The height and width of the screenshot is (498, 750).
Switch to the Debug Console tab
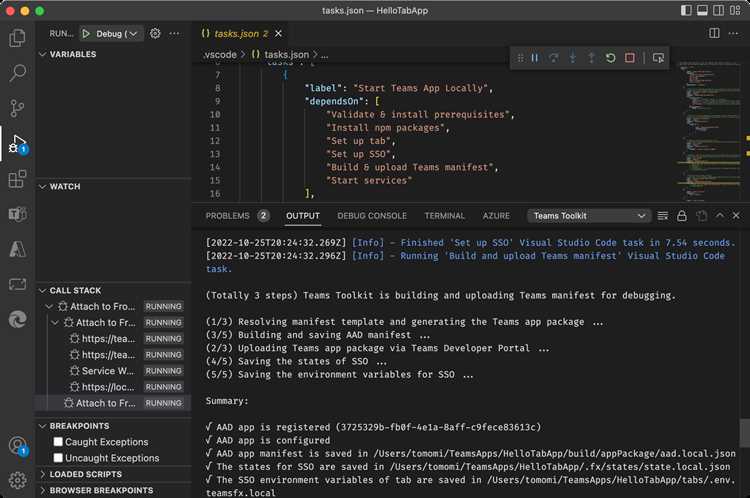[x=372, y=216]
